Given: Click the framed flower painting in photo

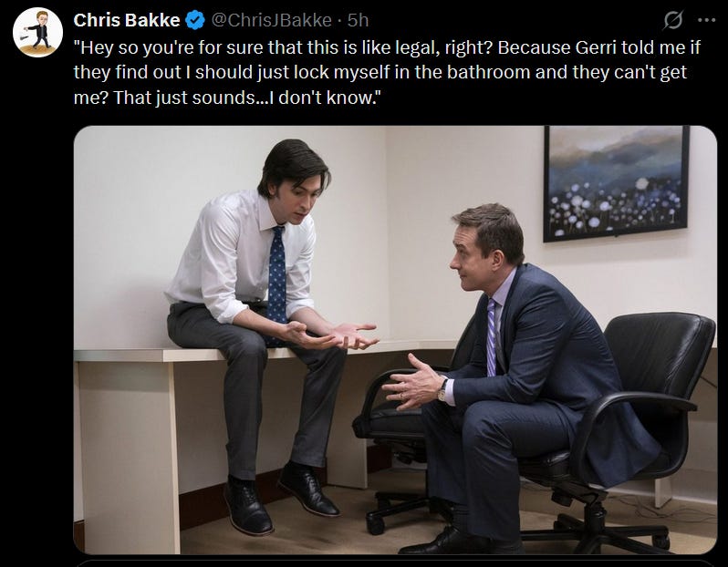Looking at the screenshot, I should (x=616, y=183).
